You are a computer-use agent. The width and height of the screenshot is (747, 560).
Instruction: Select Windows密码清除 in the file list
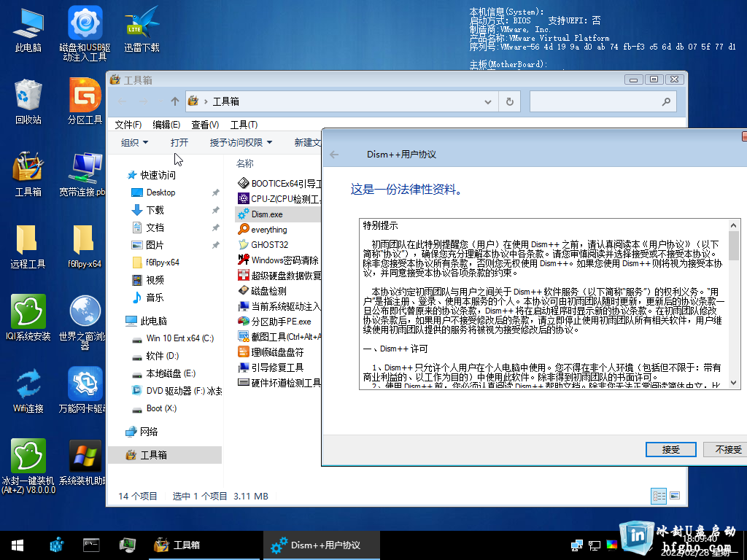pos(278,260)
